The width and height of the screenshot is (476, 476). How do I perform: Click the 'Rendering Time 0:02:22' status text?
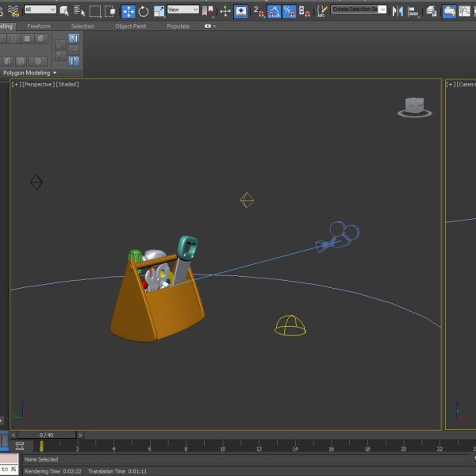[53, 471]
